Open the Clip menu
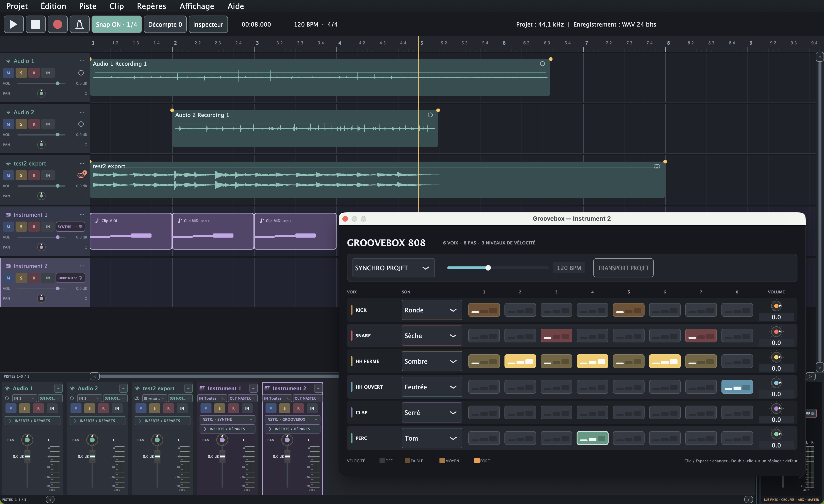The image size is (824, 504). (116, 6)
